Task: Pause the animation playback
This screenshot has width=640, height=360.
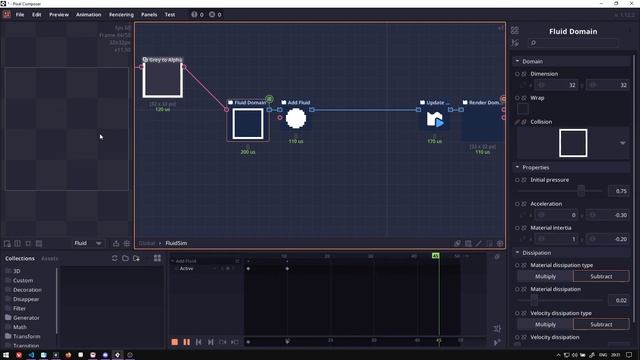Action: click(187, 342)
